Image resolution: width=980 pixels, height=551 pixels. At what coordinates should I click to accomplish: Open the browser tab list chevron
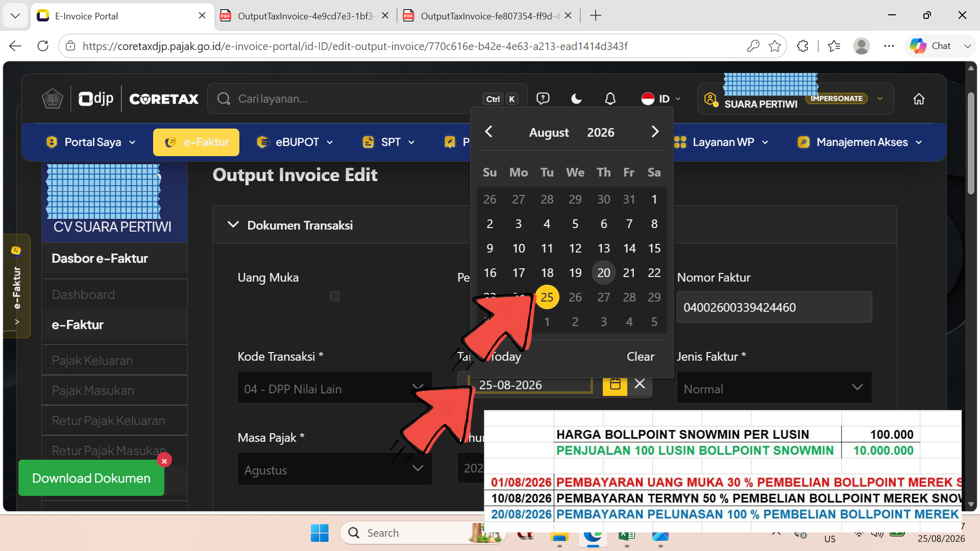tap(15, 16)
